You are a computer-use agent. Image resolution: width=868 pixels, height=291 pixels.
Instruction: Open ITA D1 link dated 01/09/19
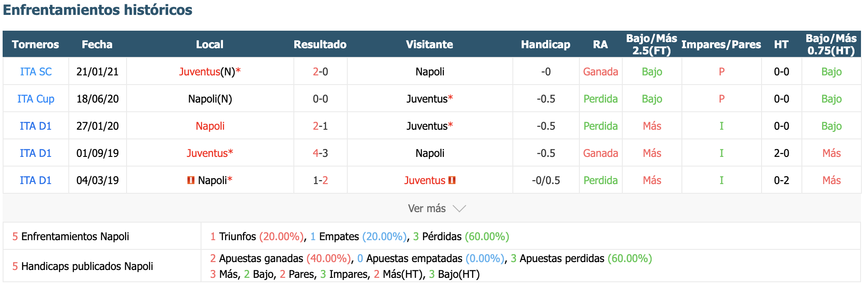coord(36,153)
